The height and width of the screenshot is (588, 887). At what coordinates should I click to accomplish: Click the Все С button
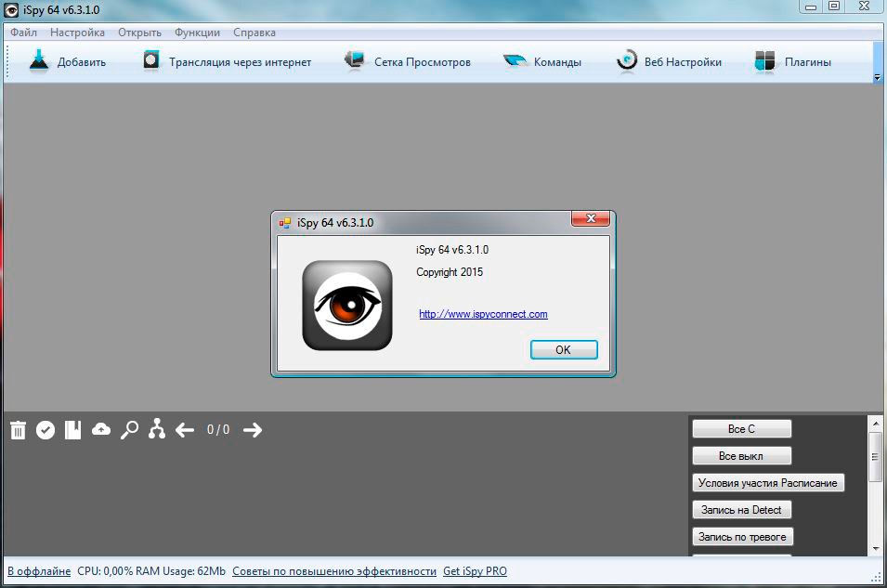pos(741,429)
